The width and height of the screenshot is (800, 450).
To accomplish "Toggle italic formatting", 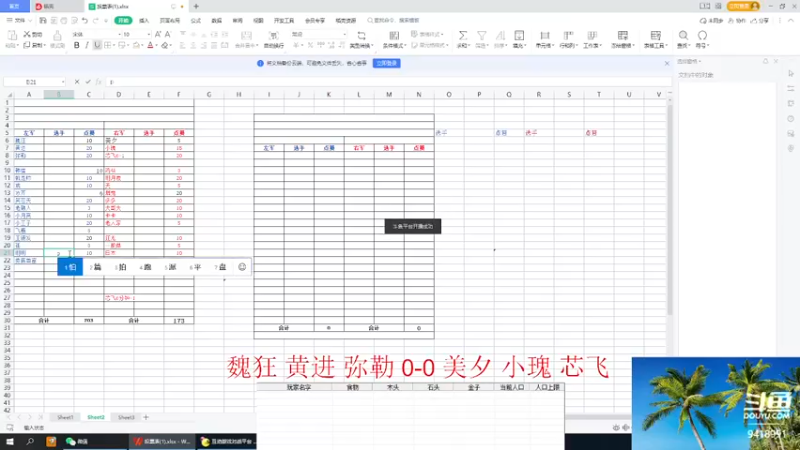I will click(x=87, y=45).
